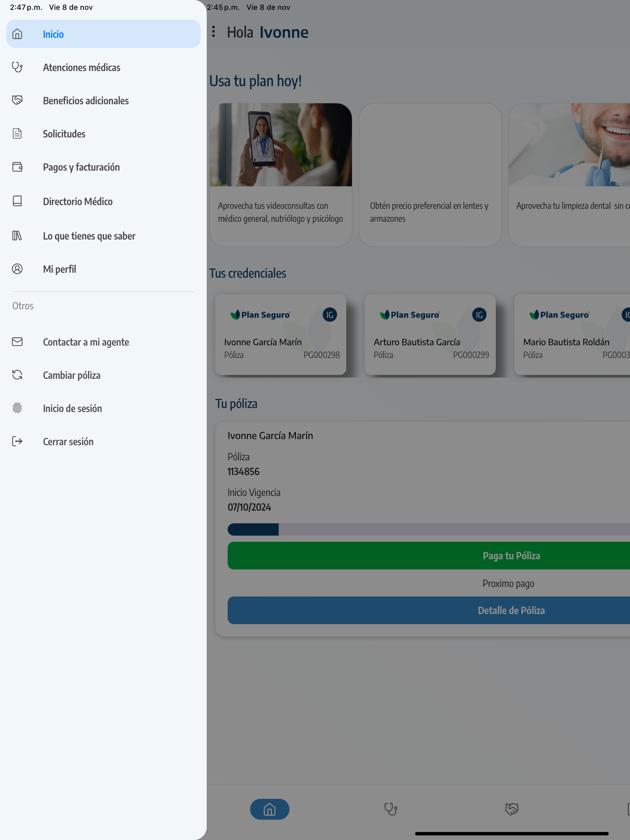630x840 pixels.
Task: Click the Tus credenciales heading
Action: pyautogui.click(x=248, y=273)
